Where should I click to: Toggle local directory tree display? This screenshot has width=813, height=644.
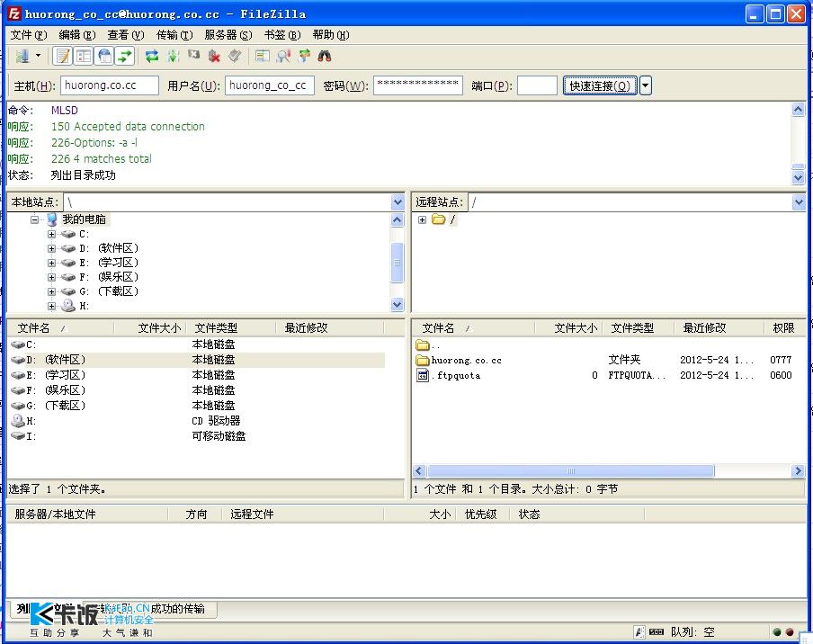click(x=84, y=56)
